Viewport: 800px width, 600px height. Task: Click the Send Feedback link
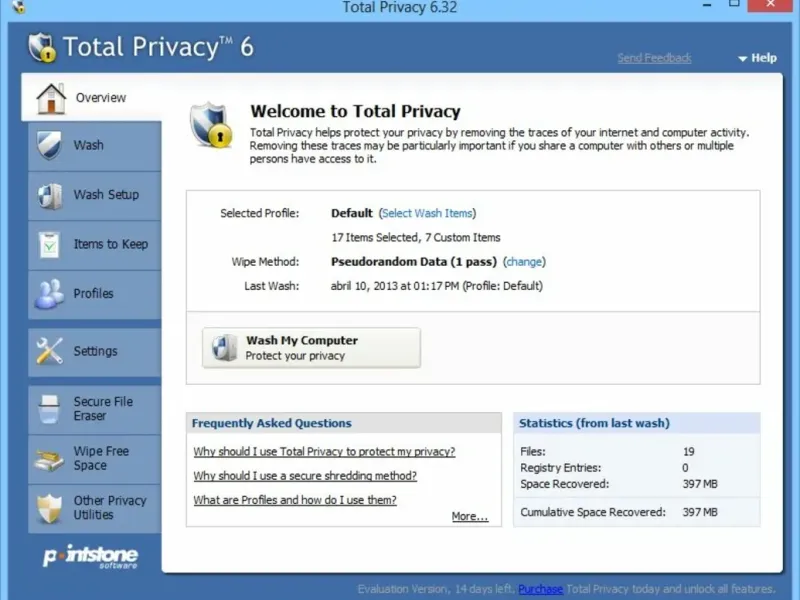click(x=654, y=58)
